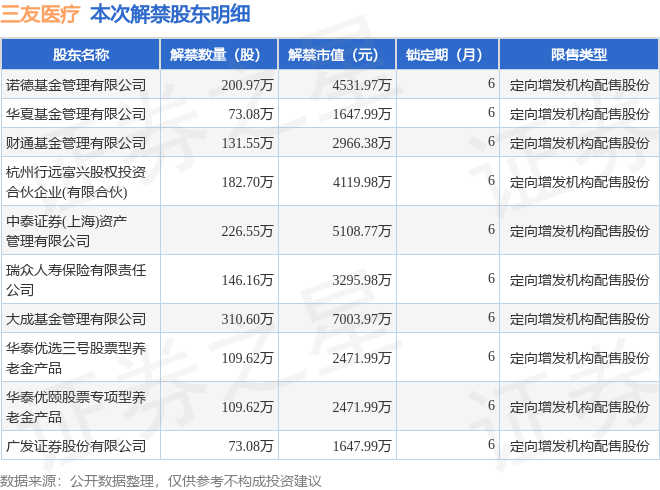This screenshot has width=660, height=490.
Task: Click 1647.99万 in the 广发证券 row
Action: tap(362, 446)
